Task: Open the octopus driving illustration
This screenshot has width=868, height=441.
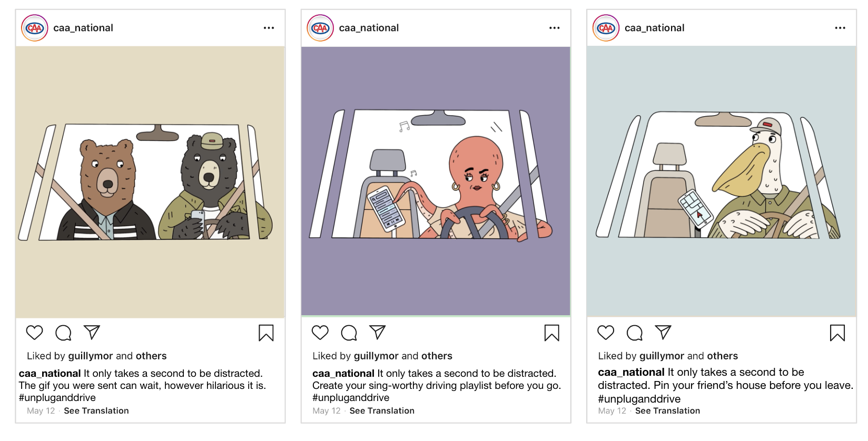Action: click(436, 181)
